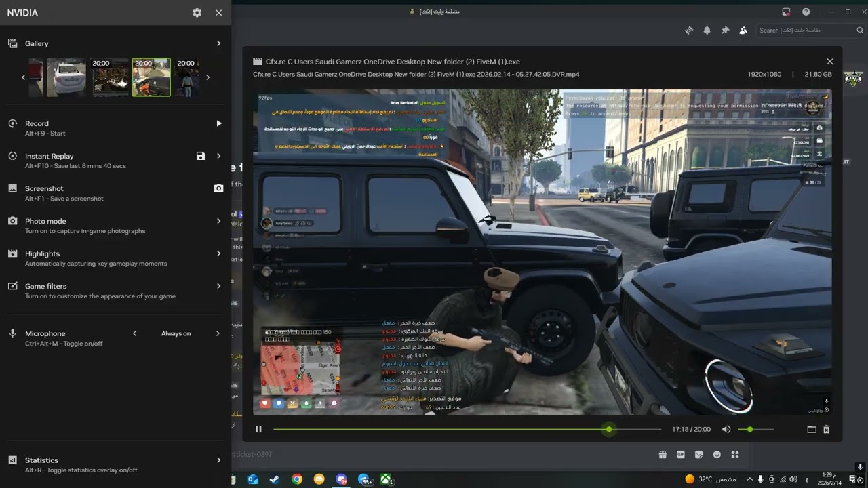The height and width of the screenshot is (488, 868).
Task: Delete the video with trash icon
Action: pos(826,429)
